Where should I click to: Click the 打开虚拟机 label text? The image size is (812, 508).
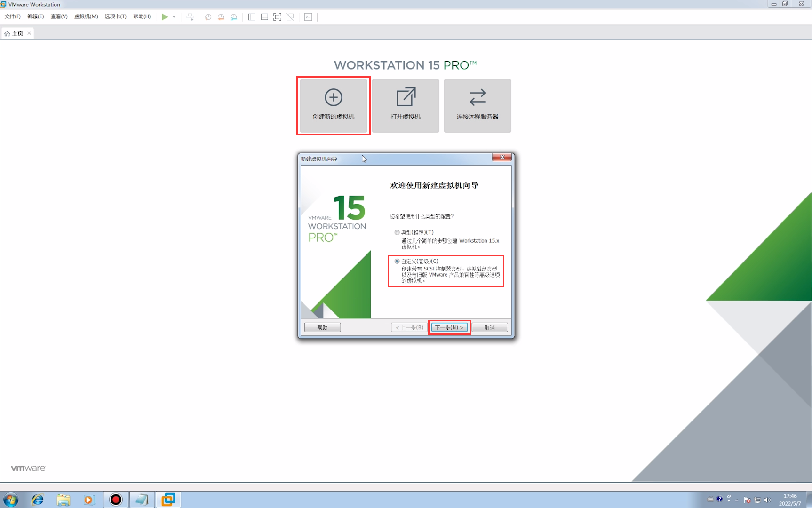pyautogui.click(x=406, y=117)
